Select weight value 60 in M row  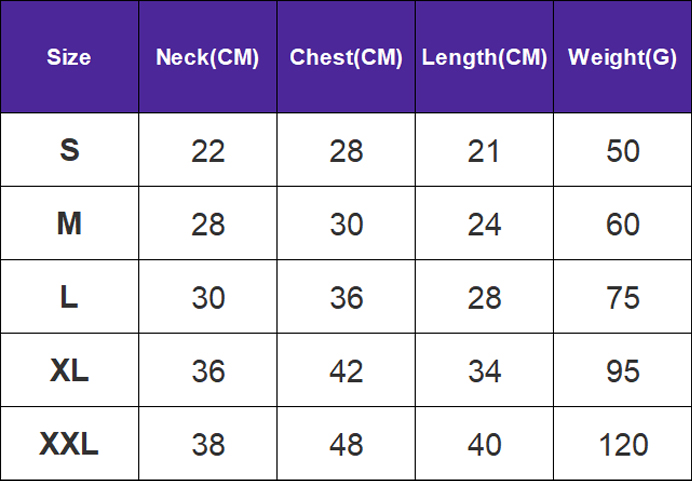click(623, 225)
